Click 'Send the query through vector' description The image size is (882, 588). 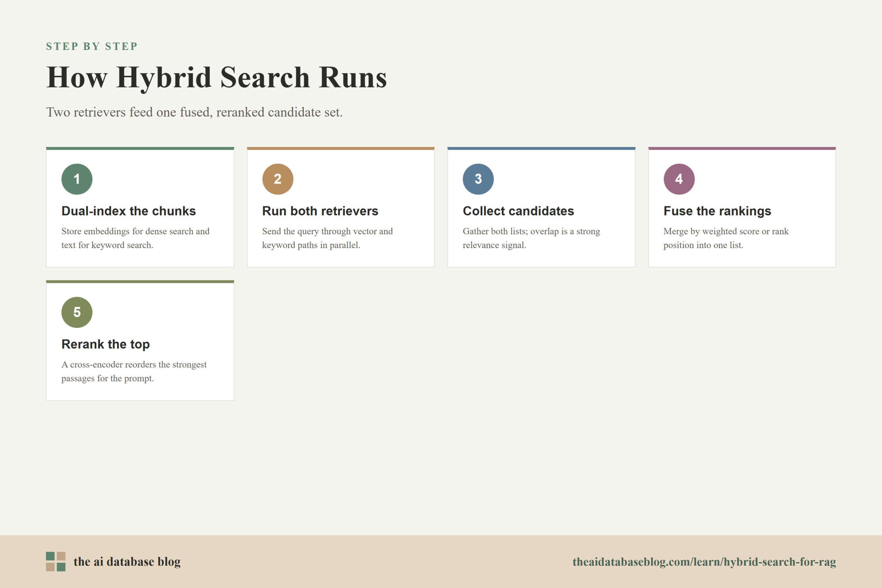pyautogui.click(x=327, y=238)
